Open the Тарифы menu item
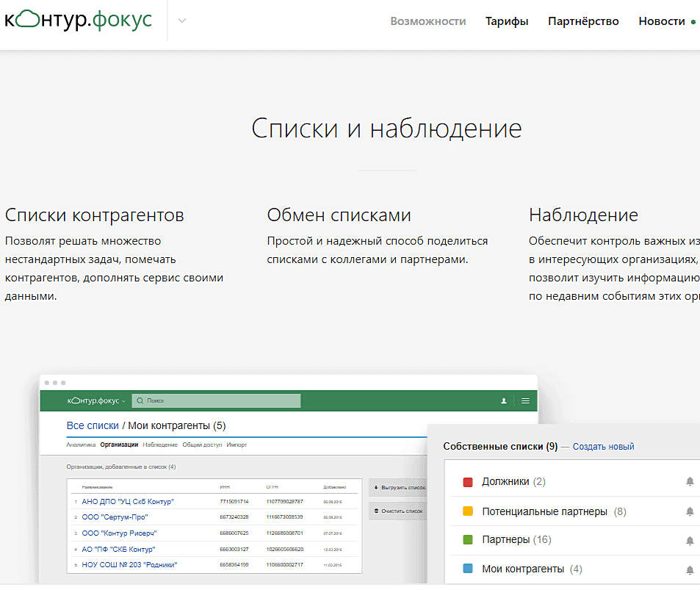700x590 pixels. tap(507, 21)
